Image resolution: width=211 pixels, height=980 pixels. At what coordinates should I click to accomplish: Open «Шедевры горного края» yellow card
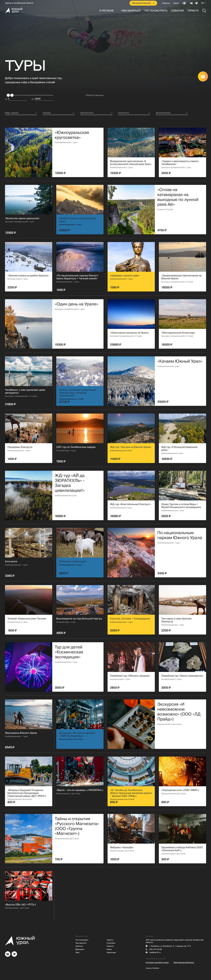click(x=131, y=267)
